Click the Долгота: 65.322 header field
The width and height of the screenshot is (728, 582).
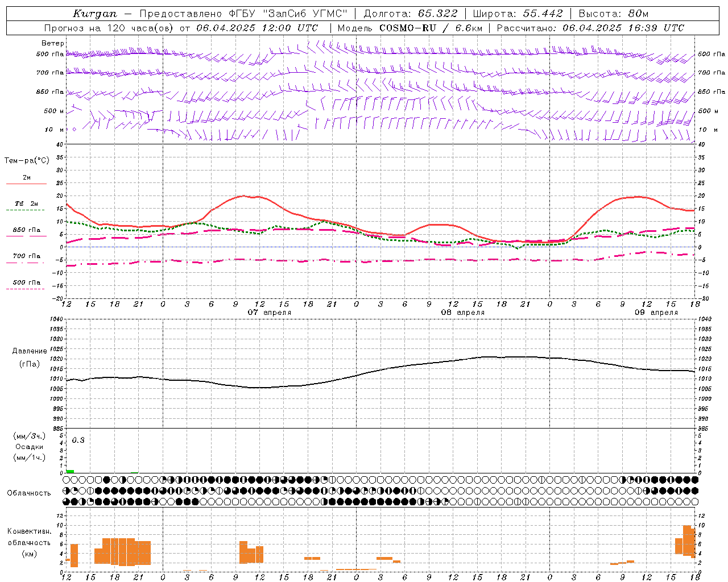click(411, 14)
